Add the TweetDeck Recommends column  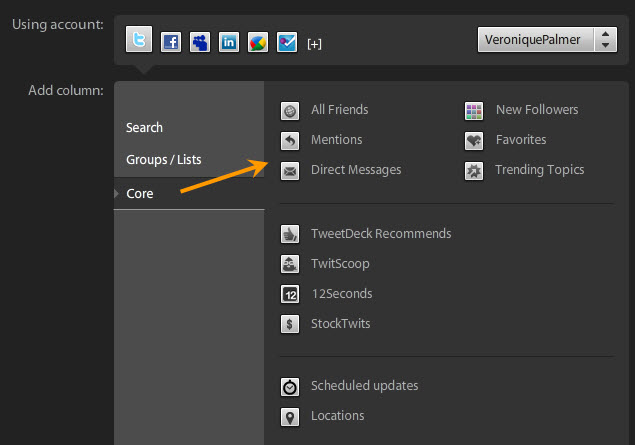click(380, 234)
